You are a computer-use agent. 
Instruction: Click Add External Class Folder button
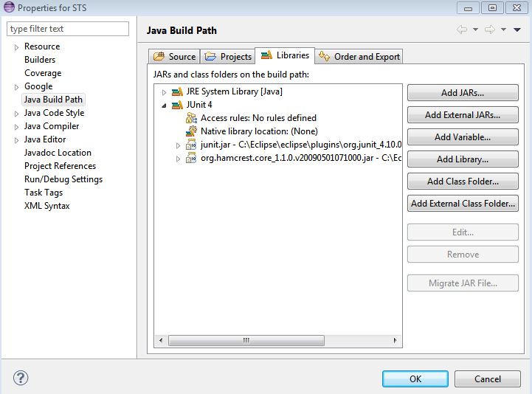coord(463,203)
